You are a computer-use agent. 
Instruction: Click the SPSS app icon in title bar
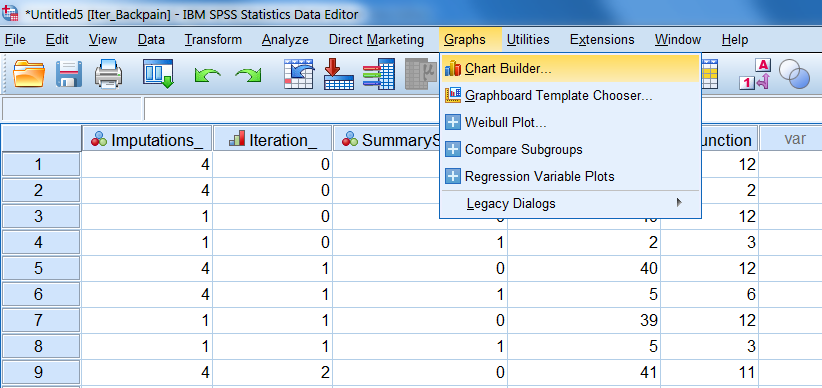point(10,13)
